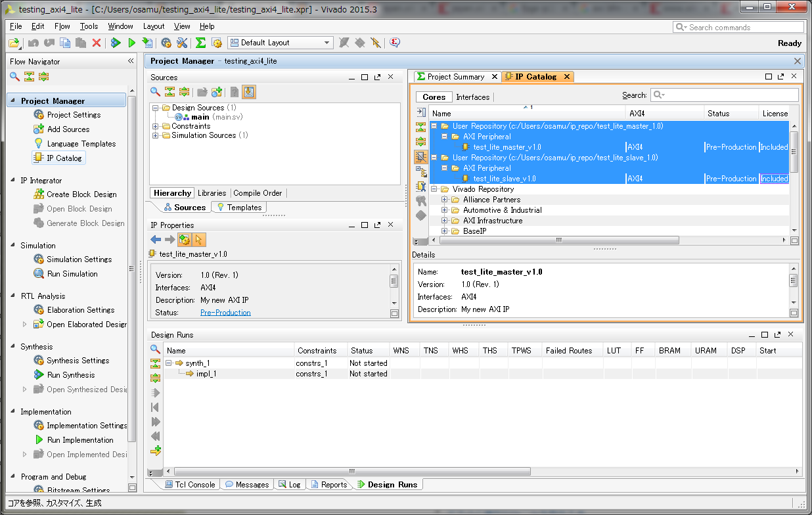Click the Add Sources icon in Sources panel
Screen dimensions: 812x515
tap(216, 92)
